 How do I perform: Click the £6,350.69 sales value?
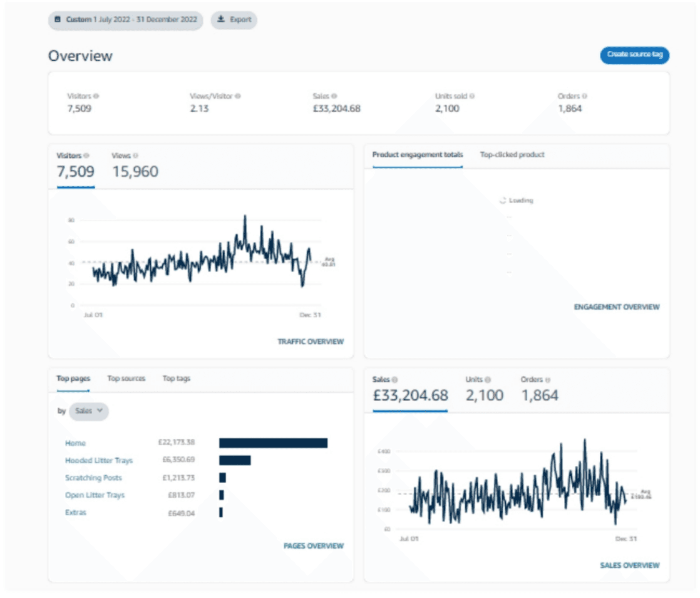(179, 460)
